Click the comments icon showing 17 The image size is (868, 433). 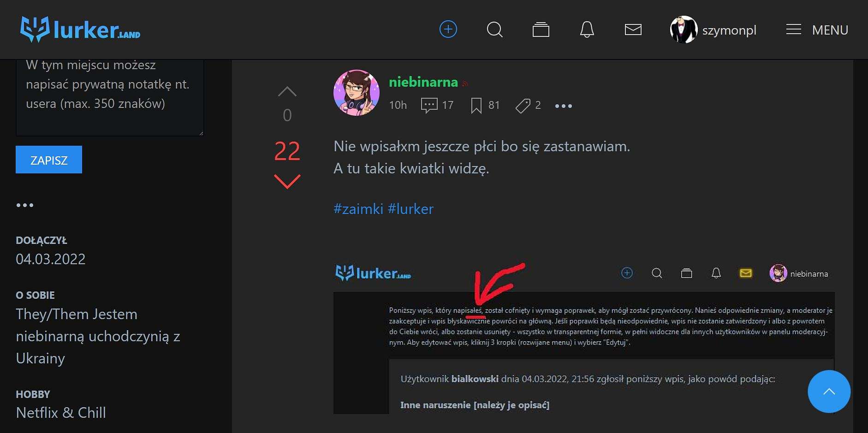click(429, 106)
